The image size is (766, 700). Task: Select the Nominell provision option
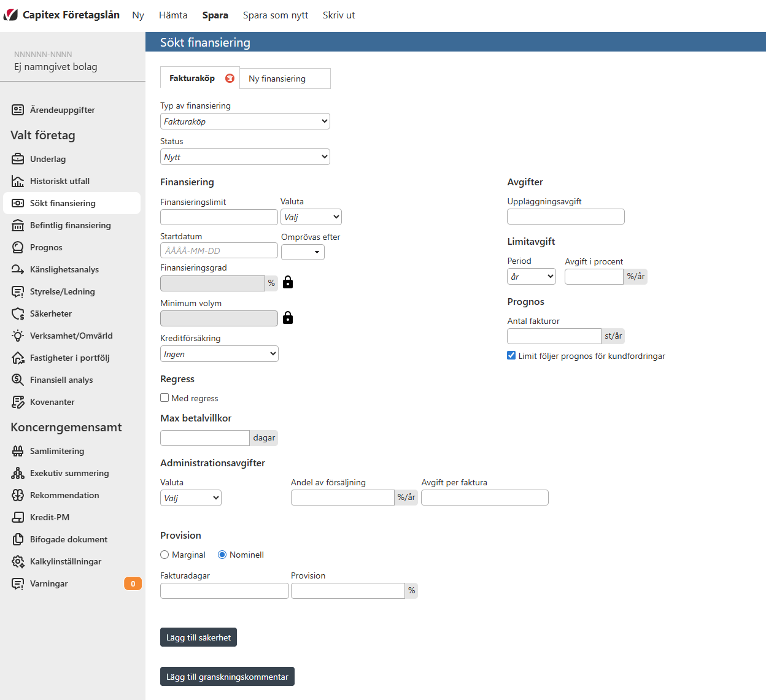pyautogui.click(x=222, y=555)
